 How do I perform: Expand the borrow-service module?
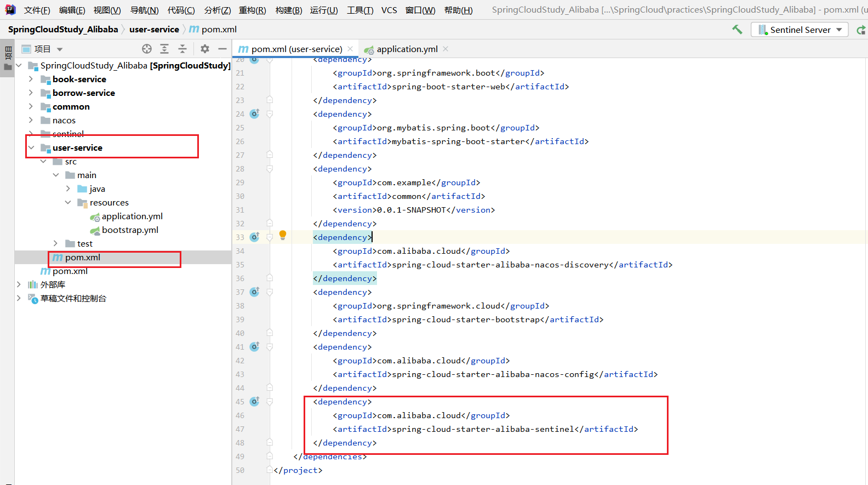pos(31,93)
